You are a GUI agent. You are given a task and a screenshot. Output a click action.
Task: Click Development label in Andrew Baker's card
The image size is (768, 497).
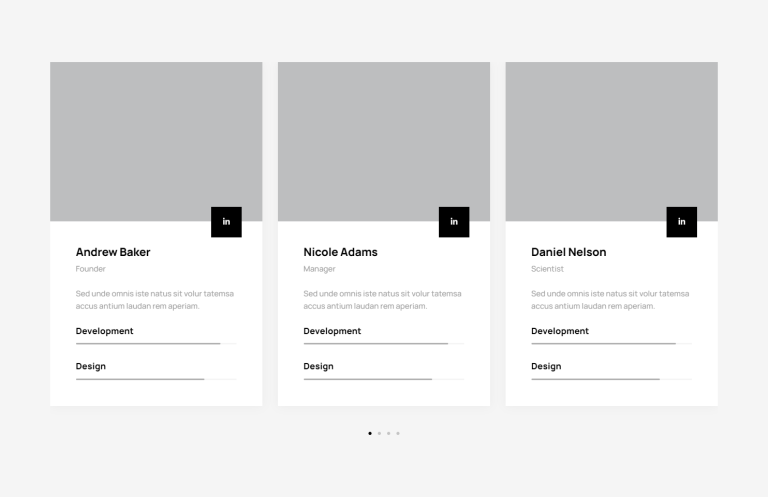(x=104, y=331)
